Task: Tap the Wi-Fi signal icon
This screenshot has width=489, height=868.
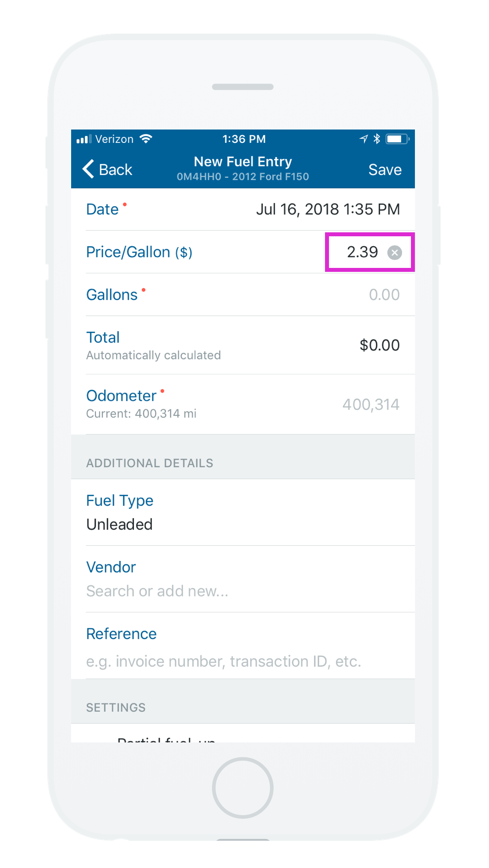Action: pyautogui.click(x=146, y=139)
